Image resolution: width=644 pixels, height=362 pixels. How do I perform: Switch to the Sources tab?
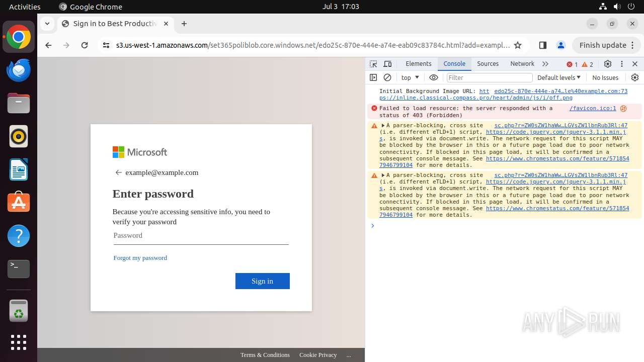tap(488, 64)
